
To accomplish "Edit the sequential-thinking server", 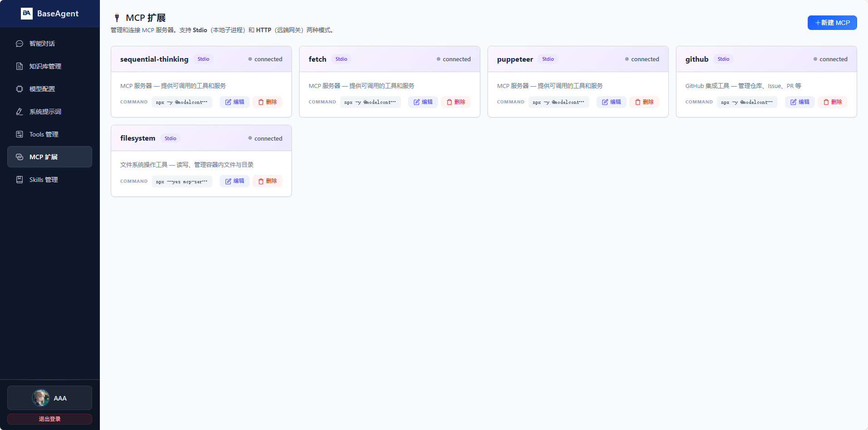I will tap(235, 102).
